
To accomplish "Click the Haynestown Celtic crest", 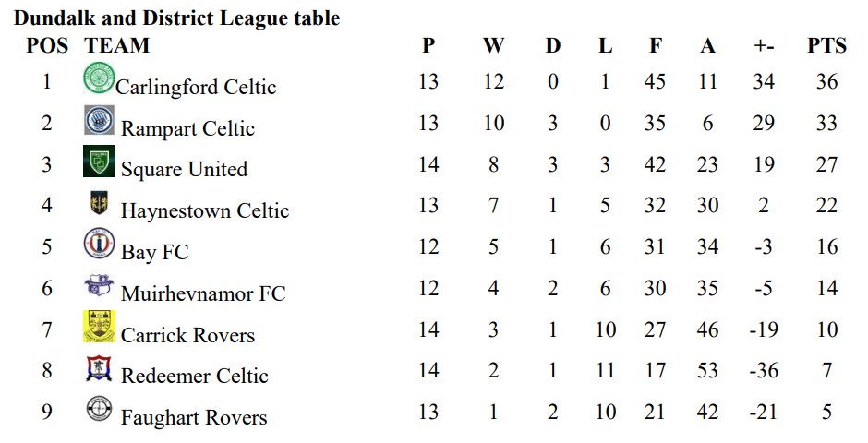I will pyautogui.click(x=100, y=203).
